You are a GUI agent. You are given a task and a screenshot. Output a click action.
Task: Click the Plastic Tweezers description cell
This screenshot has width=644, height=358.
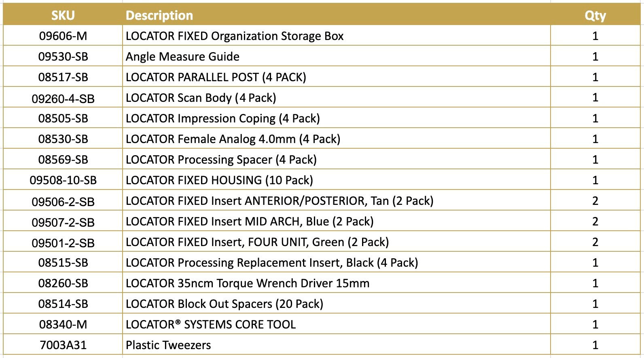point(168,345)
